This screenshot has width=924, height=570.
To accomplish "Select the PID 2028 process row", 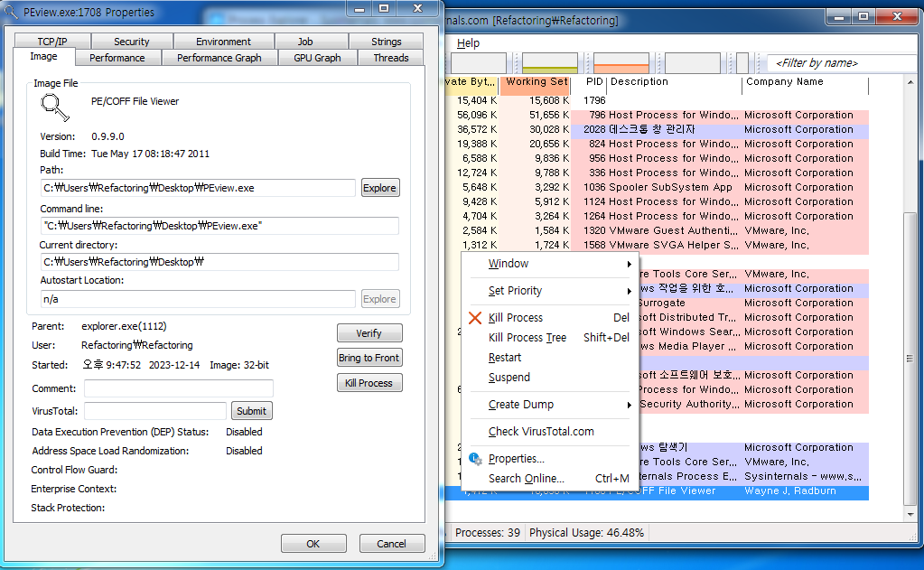I will (657, 130).
